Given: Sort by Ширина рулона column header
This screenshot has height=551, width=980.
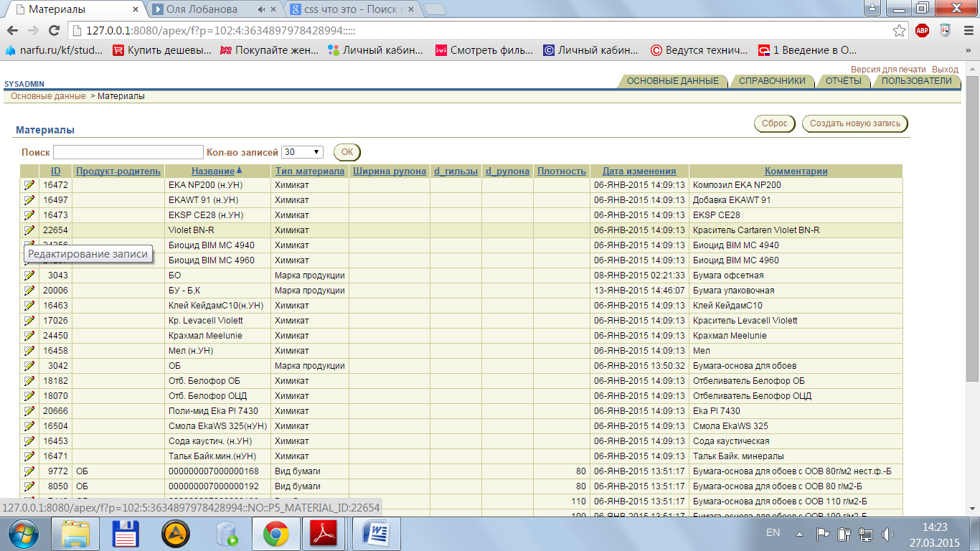Looking at the screenshot, I should point(390,171).
